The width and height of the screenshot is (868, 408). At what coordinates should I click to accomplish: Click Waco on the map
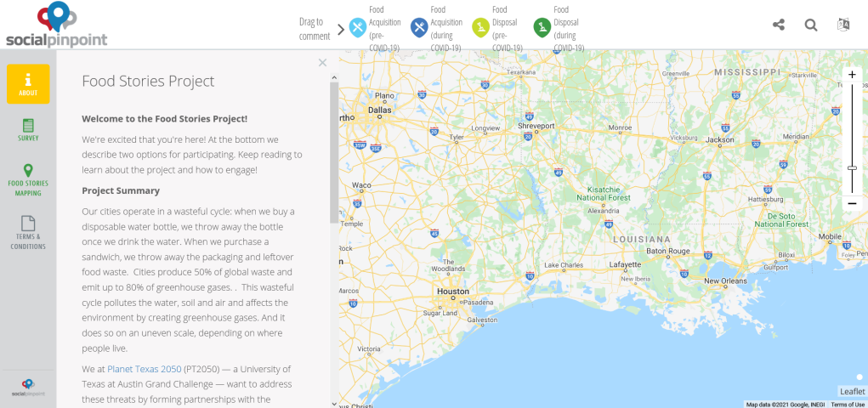coord(361,185)
